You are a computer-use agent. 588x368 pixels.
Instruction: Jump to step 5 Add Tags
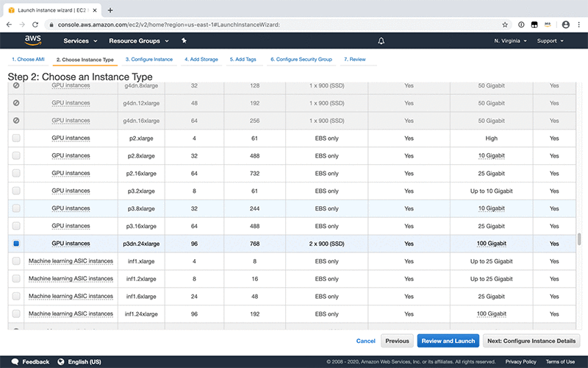243,60
